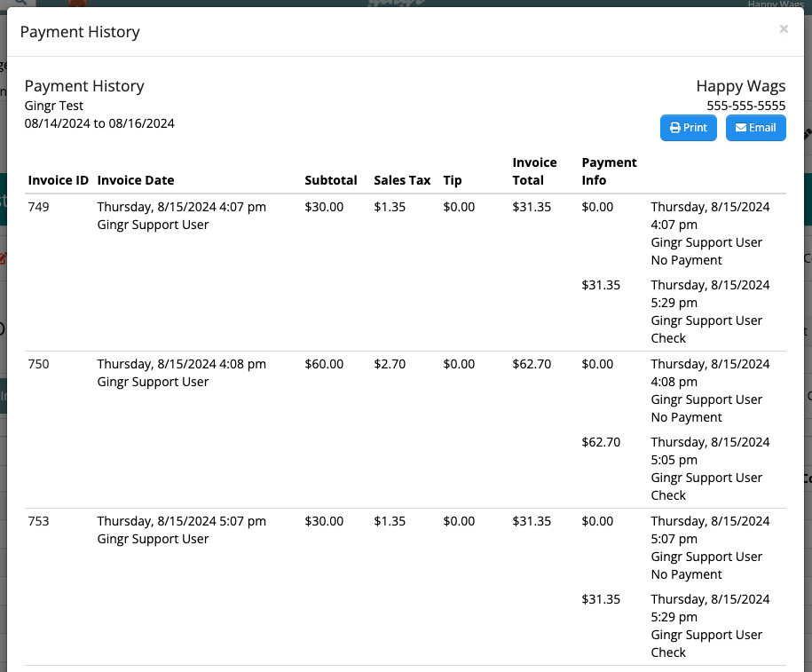Viewport: 812px width, 672px height.
Task: Click the Happy Wags business name
Action: coord(741,85)
